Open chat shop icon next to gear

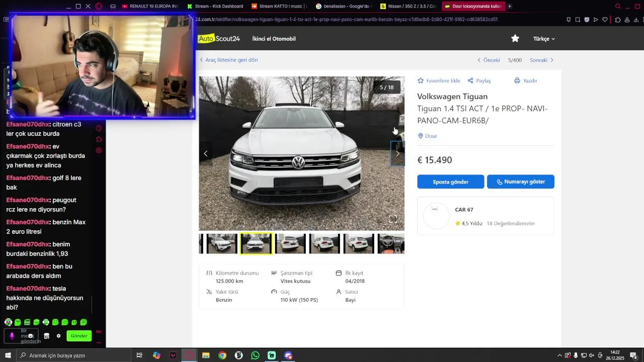point(47,336)
